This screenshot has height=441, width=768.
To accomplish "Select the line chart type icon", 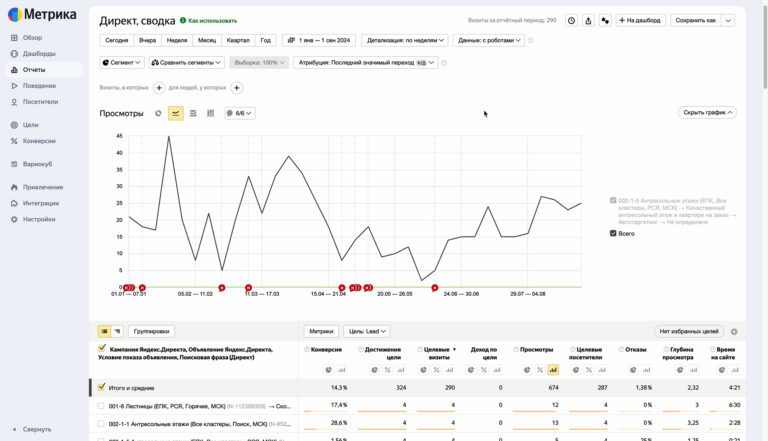I will [x=175, y=113].
